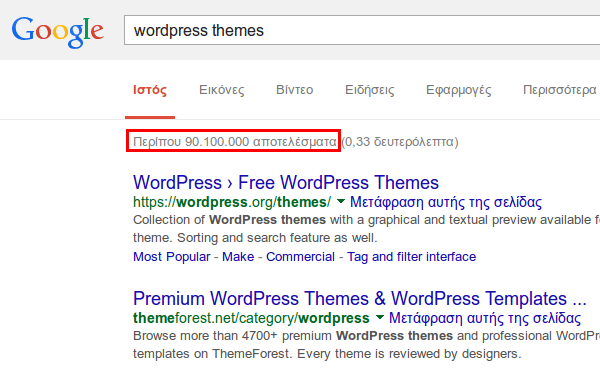Open Premium WordPress Themes & WordPress Templates result
Image resolution: width=600 pixels, height=371 pixels.
click(360, 298)
